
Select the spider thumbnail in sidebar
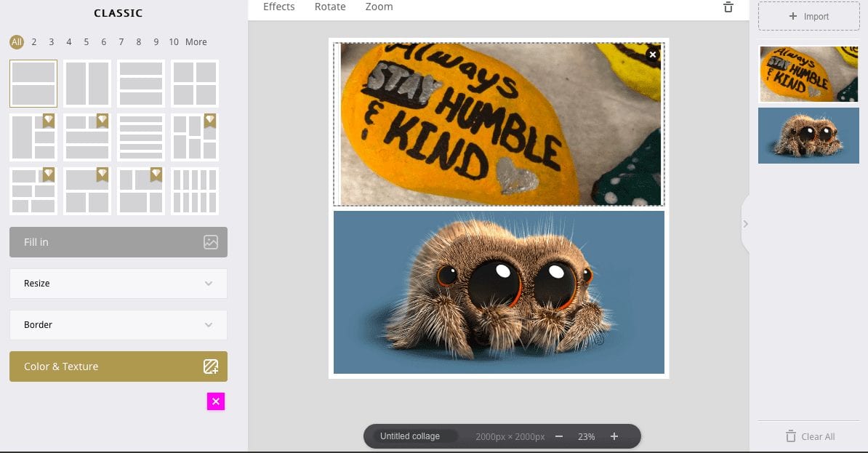click(808, 136)
